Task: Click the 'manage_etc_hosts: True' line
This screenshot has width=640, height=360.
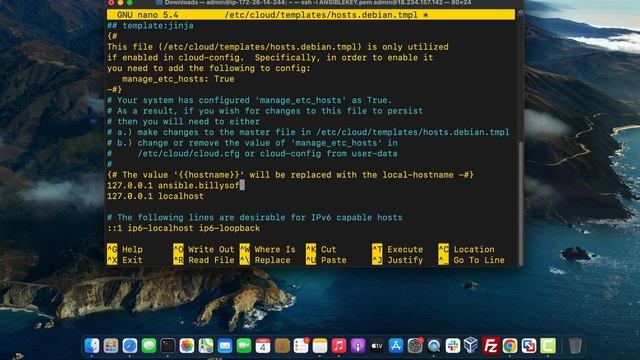Action: point(178,79)
